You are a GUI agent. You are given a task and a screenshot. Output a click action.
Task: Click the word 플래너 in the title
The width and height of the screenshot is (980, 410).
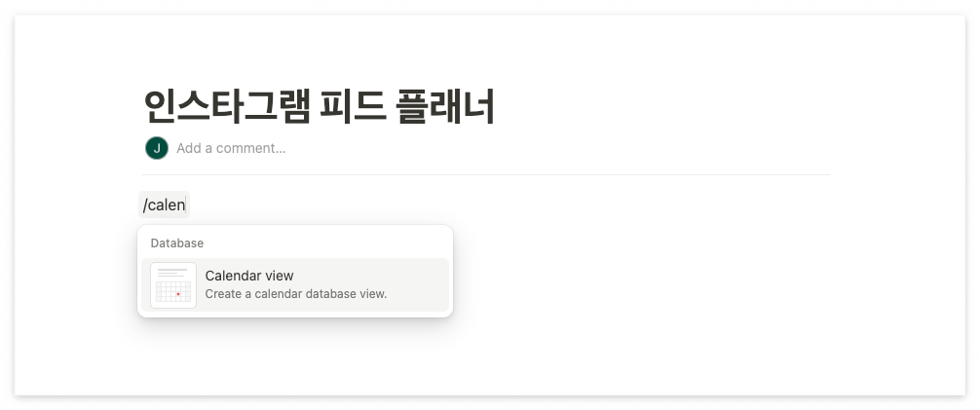[x=445, y=107]
